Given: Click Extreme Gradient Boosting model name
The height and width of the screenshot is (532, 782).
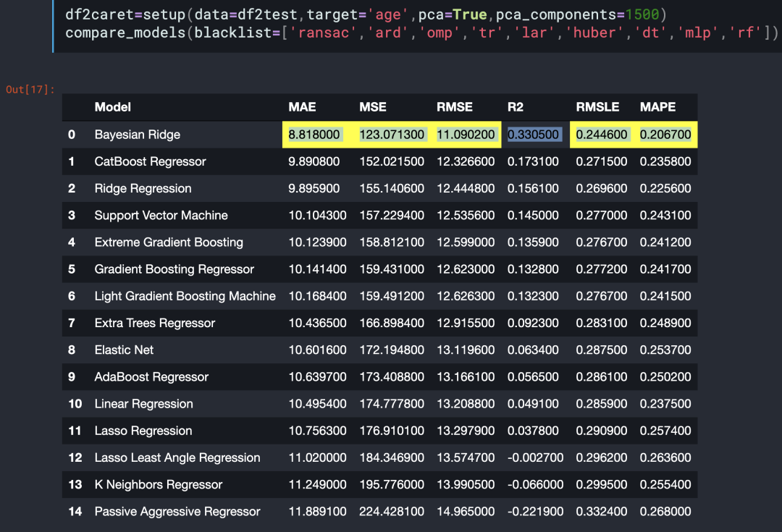Looking at the screenshot, I should tap(169, 242).
